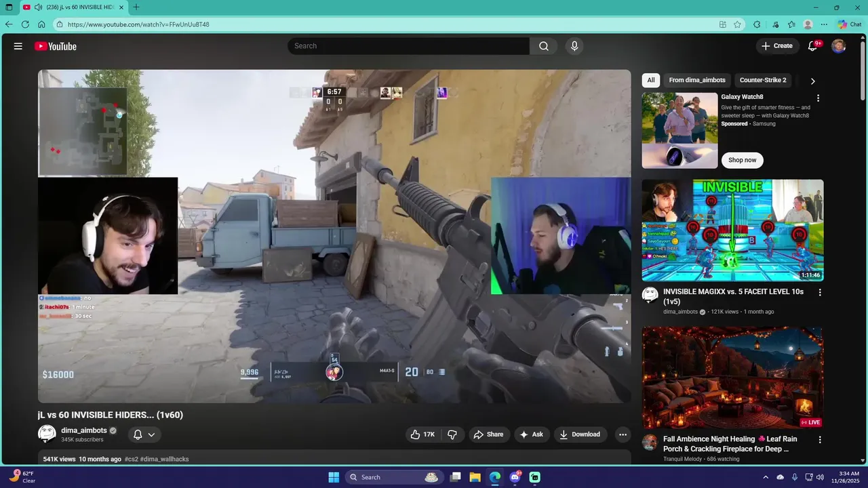Open the Tab actions menu icon
868x488 pixels.
click(9, 7)
